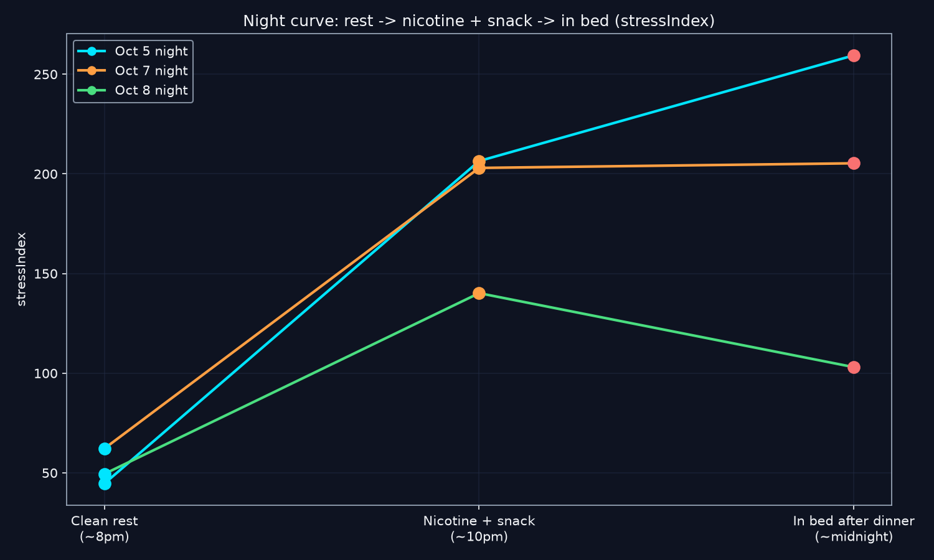Click the 'stressIndex' y-axis label
This screenshot has height=560, width=934.
click(21, 269)
